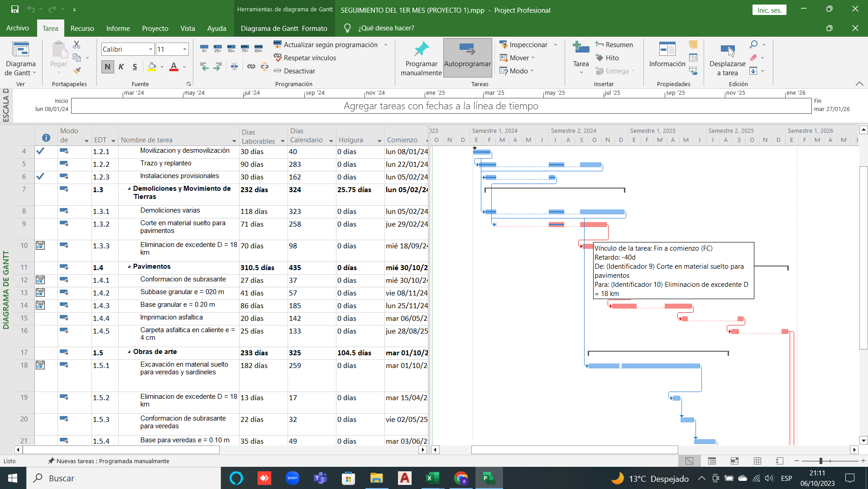Switch to Team Planner view in status bar

pos(734,461)
